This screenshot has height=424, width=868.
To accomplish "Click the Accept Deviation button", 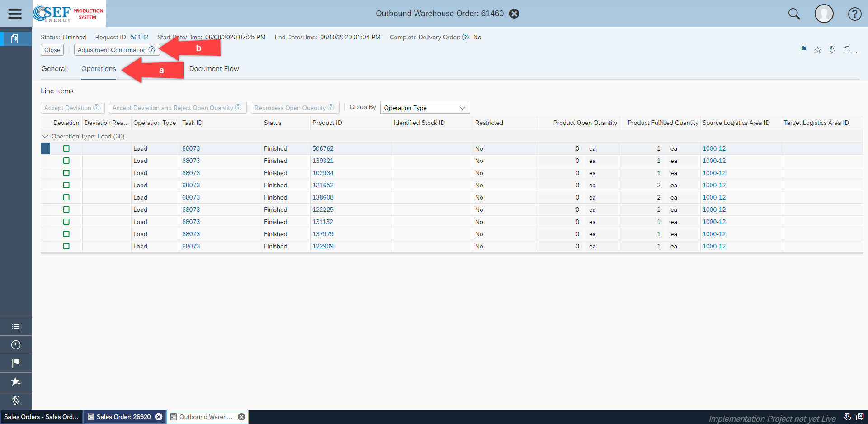I will click(73, 108).
